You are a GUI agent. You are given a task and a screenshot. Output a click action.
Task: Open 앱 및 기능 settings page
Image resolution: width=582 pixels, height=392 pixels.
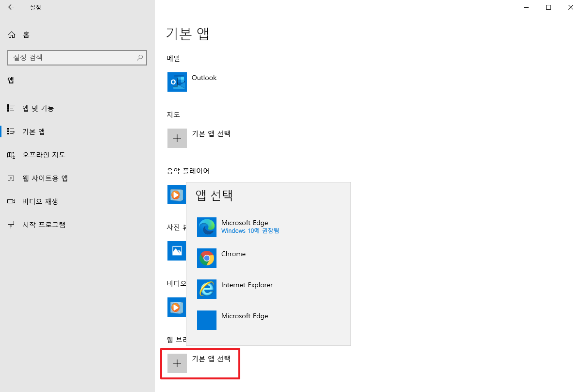tap(38, 108)
